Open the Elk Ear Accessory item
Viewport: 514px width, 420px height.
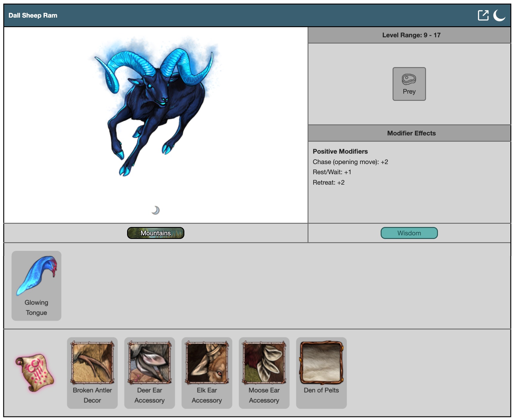[207, 373]
